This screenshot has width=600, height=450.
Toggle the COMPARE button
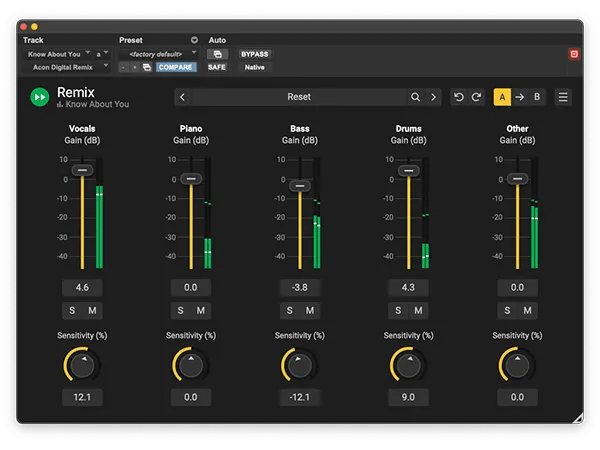[x=176, y=67]
